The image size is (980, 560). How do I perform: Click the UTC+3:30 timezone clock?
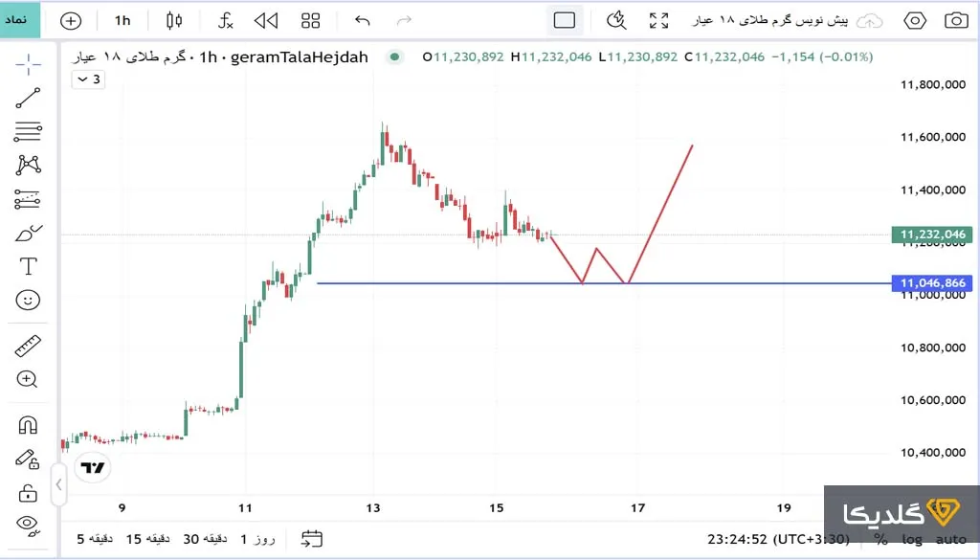point(776,539)
